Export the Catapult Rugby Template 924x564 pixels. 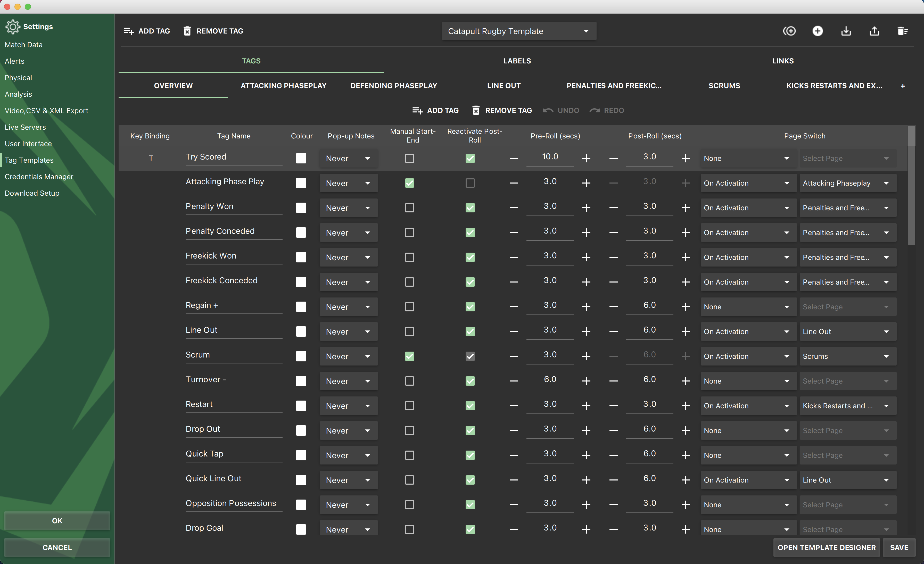click(x=874, y=31)
